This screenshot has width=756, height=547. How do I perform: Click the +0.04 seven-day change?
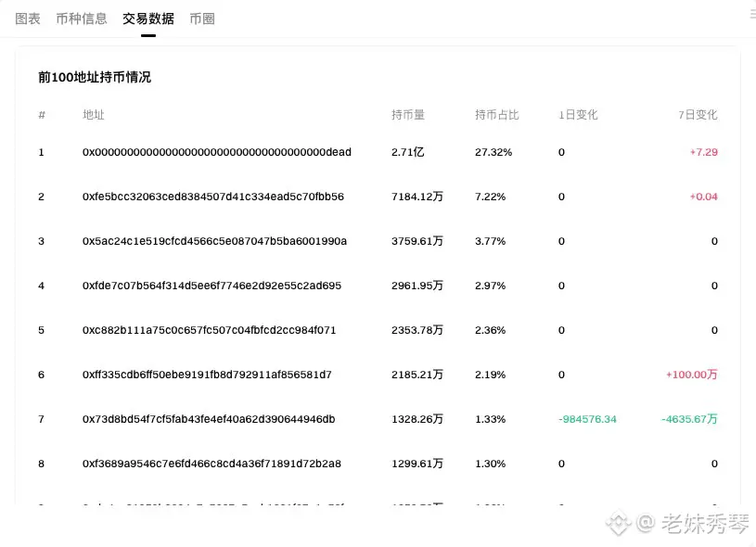point(704,197)
